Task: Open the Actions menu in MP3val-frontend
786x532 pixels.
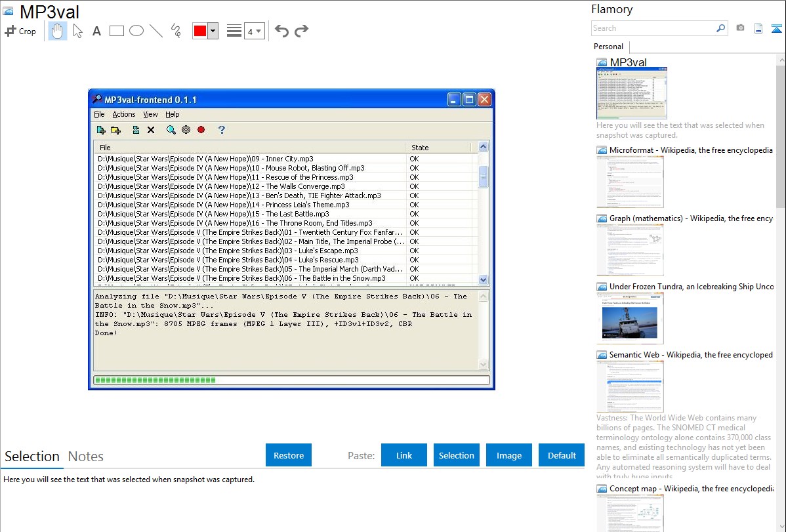Action: pos(124,114)
